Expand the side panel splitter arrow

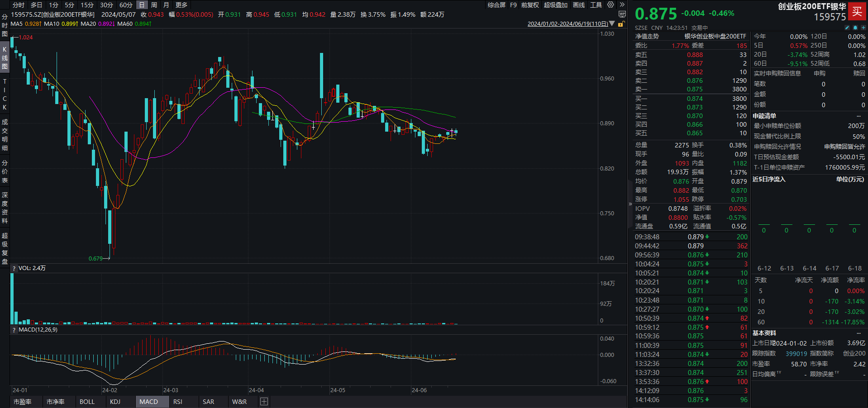pyautogui.click(x=630, y=204)
